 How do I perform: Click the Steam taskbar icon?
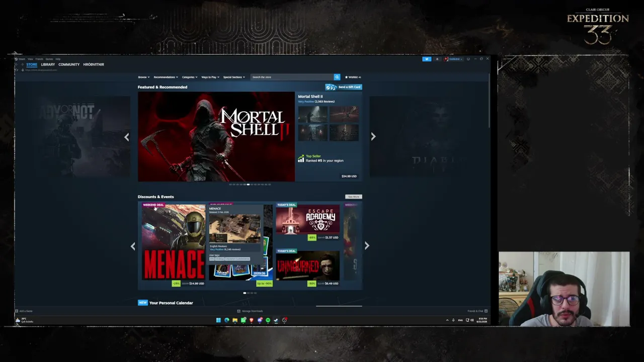[276, 320]
